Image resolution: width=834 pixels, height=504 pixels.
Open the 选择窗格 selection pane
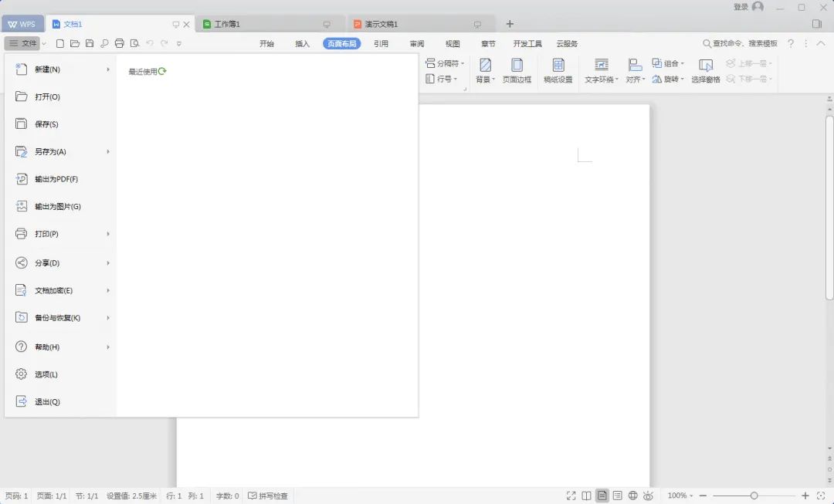point(706,71)
